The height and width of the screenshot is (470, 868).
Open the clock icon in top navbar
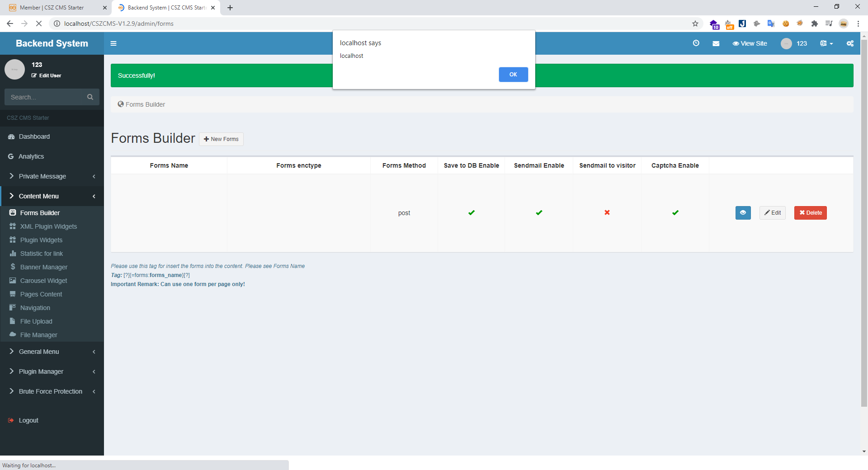point(696,43)
